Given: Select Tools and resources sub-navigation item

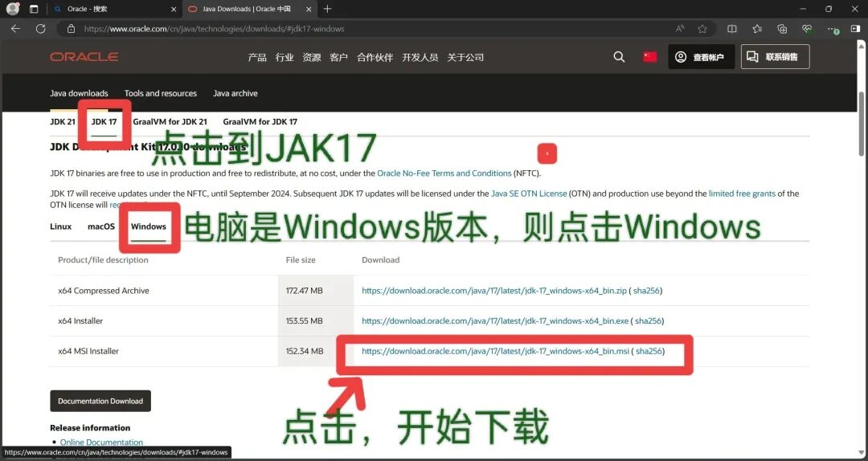Looking at the screenshot, I should click(x=161, y=93).
